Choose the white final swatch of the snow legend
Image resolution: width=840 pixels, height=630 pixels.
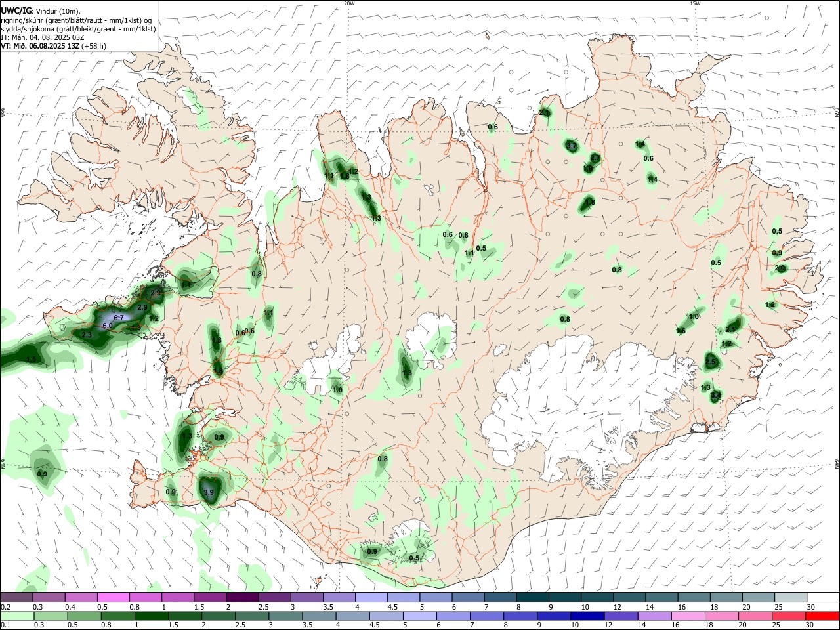(823, 598)
